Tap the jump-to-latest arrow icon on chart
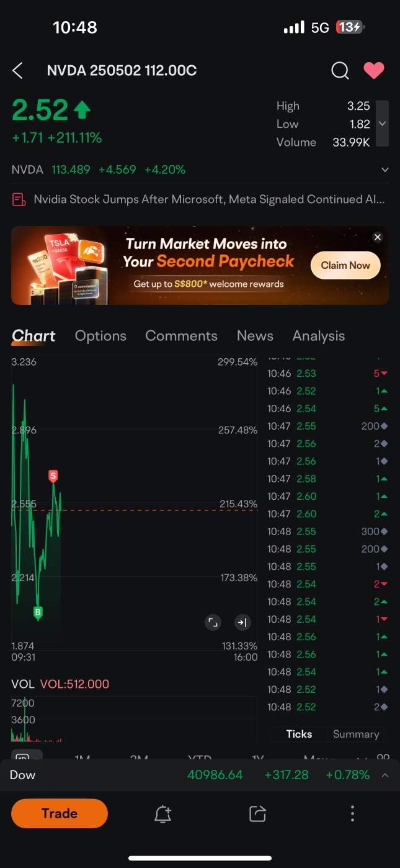 242,622
